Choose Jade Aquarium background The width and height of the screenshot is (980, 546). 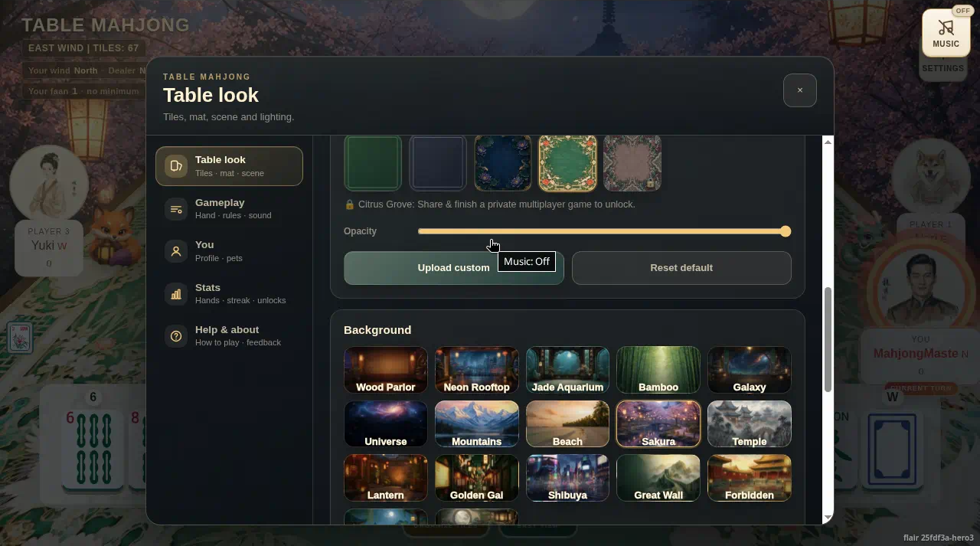point(567,370)
